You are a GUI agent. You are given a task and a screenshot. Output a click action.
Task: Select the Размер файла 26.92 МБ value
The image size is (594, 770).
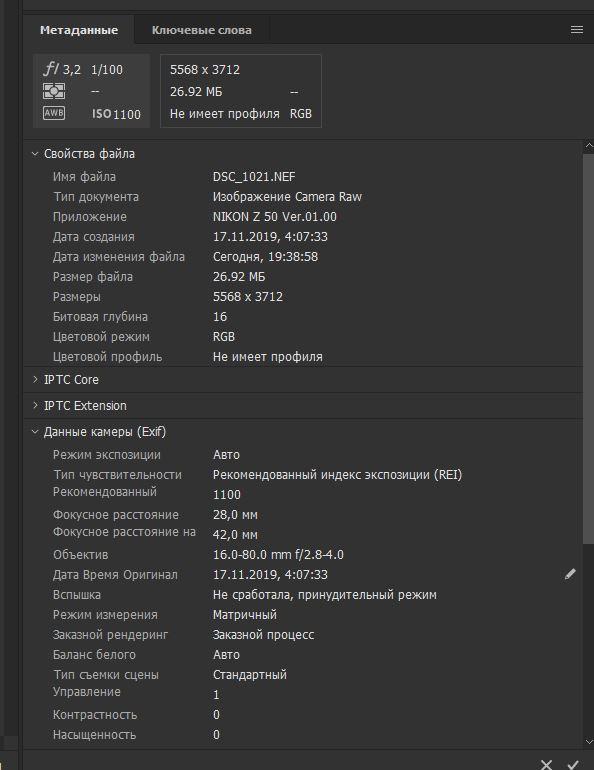[x=239, y=277]
